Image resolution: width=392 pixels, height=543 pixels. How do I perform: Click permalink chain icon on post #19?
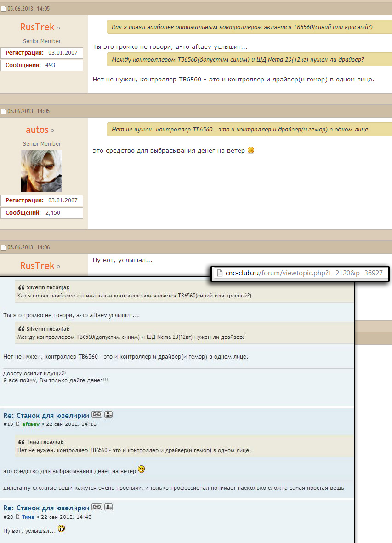point(97,415)
